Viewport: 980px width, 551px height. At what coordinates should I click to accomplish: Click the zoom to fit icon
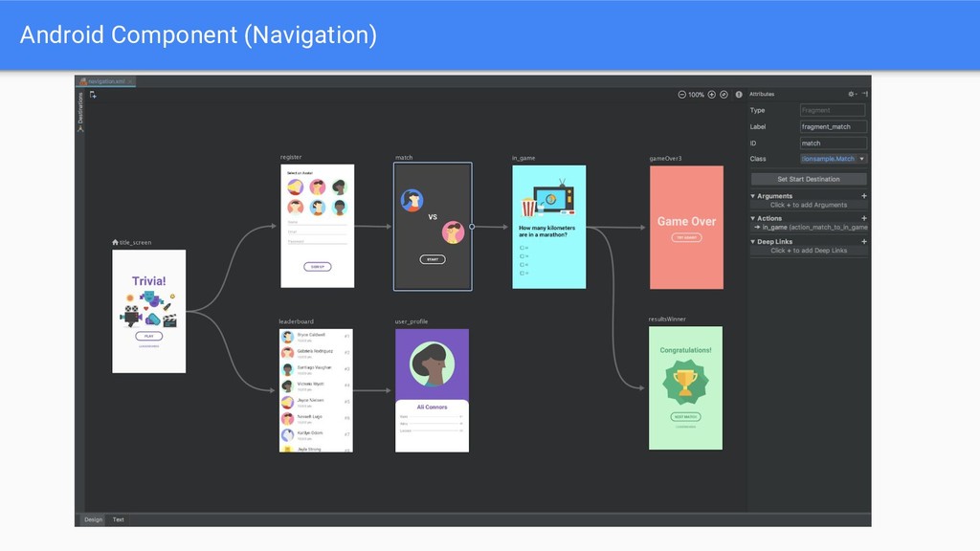[x=724, y=95]
